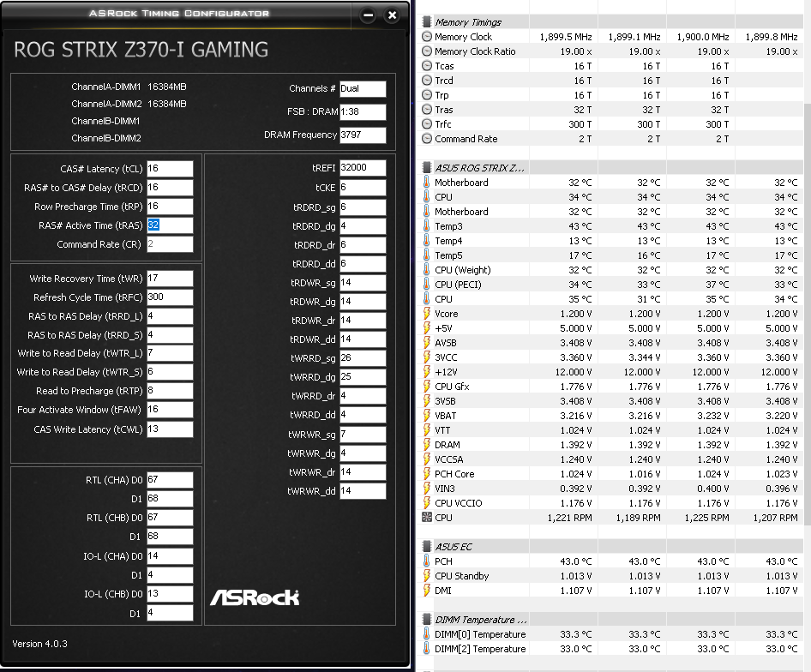Click the Channels # field showing Dual
Viewport: 811px width, 672px height.
click(x=363, y=88)
